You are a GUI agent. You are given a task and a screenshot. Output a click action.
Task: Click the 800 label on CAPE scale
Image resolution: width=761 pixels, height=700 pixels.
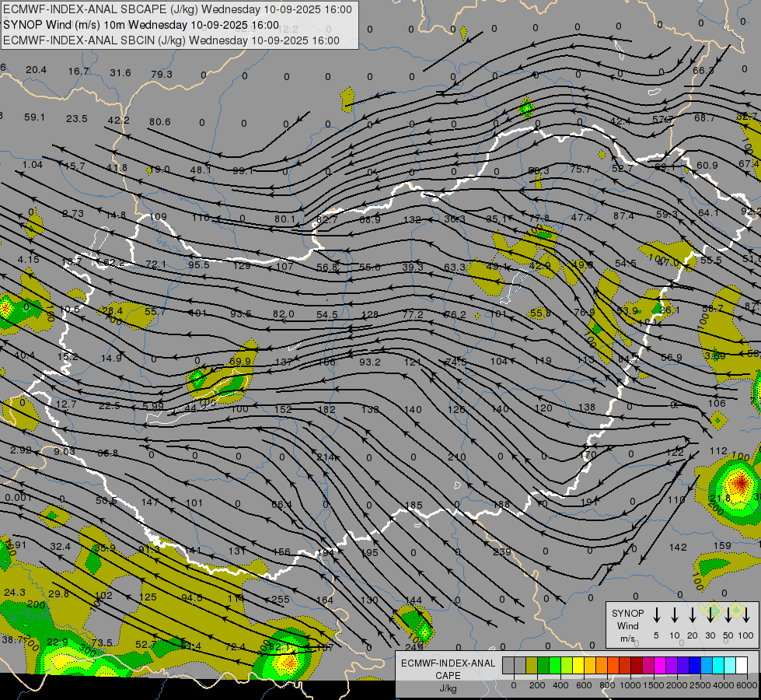pos(607,685)
